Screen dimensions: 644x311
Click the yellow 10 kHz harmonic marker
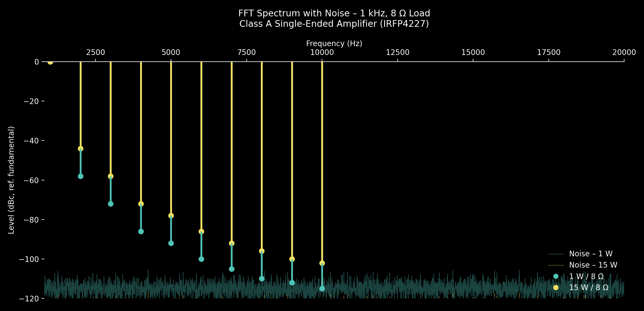click(x=322, y=263)
